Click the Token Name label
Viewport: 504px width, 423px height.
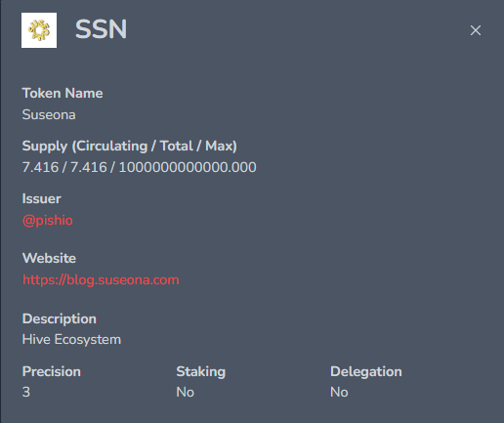point(63,93)
